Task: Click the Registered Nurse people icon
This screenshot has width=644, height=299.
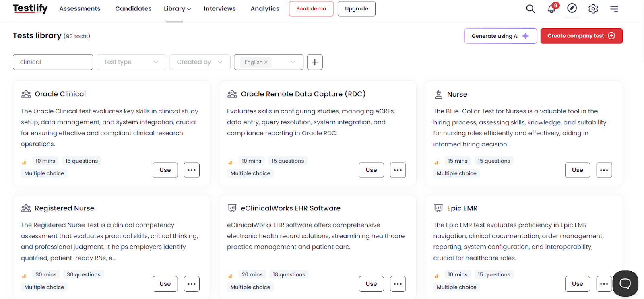Action: (26, 208)
